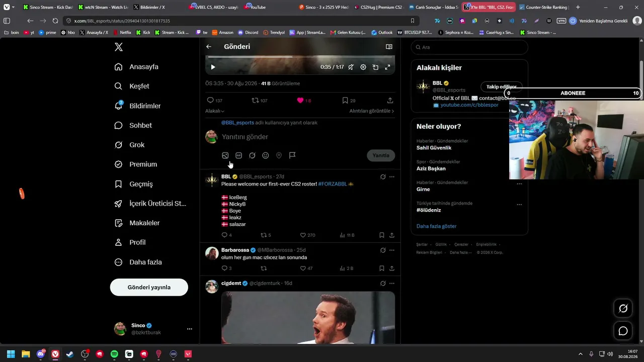Click the @BBL_esports mention above reply box
This screenshot has width=644, height=362.
(237, 123)
